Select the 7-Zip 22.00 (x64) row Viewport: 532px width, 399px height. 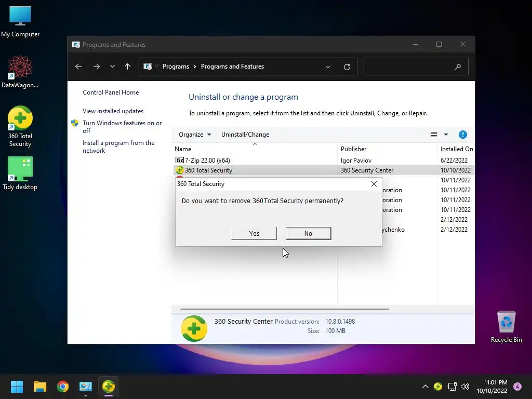click(x=324, y=160)
